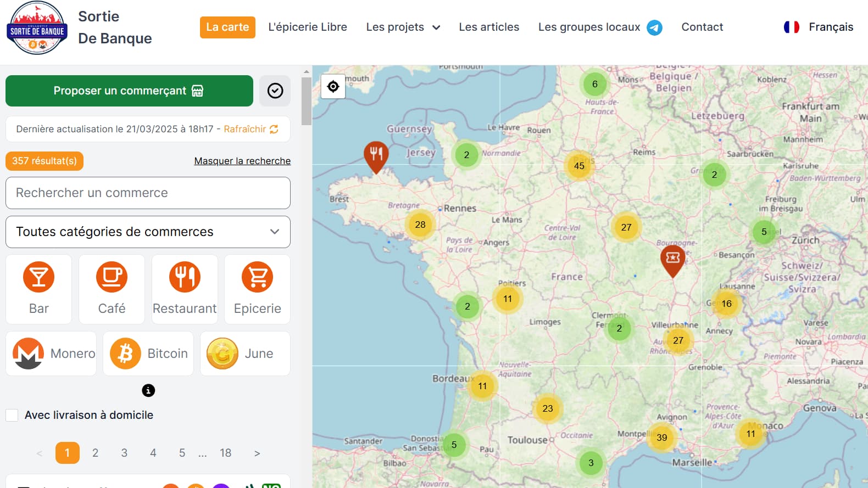Filter by Restaurant category
Image resolution: width=868 pixels, height=488 pixels.
(x=185, y=289)
